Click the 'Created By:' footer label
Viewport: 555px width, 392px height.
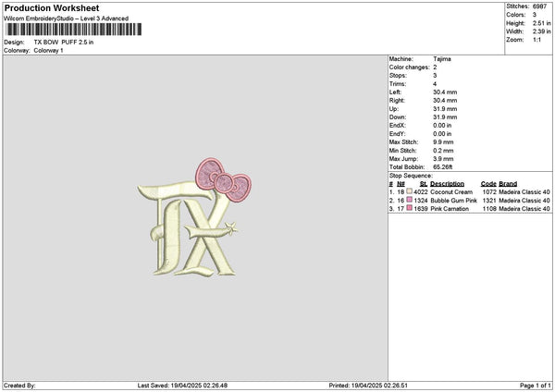(x=19, y=386)
